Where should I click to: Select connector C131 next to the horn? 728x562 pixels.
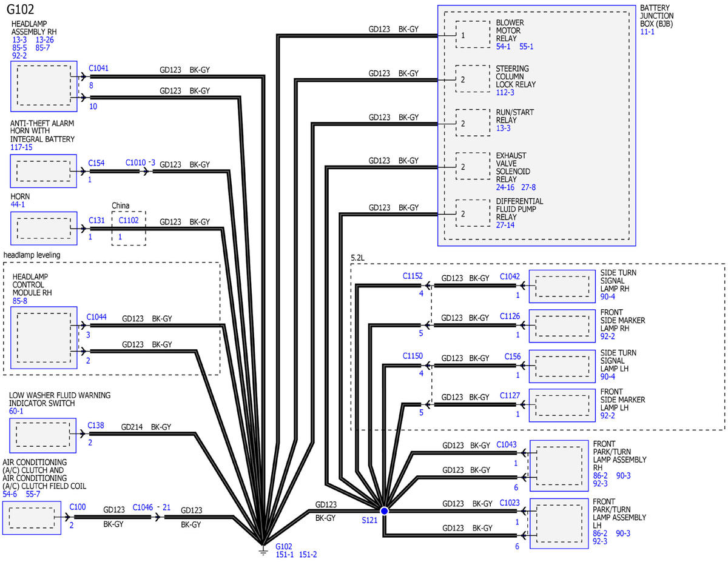[96, 221]
